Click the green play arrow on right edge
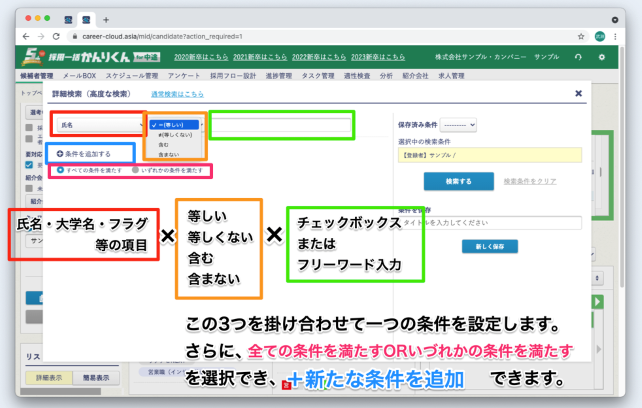 597,302
